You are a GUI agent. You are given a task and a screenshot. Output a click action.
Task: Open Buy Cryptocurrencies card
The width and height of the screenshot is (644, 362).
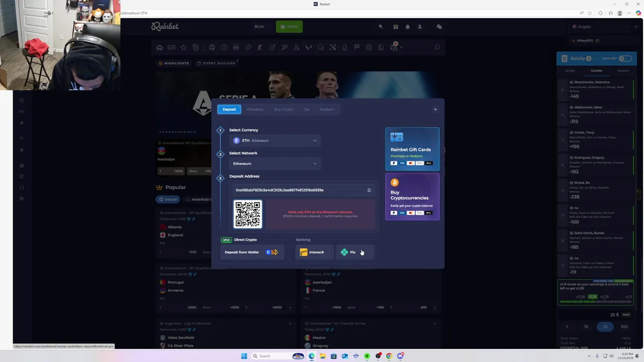(412, 197)
